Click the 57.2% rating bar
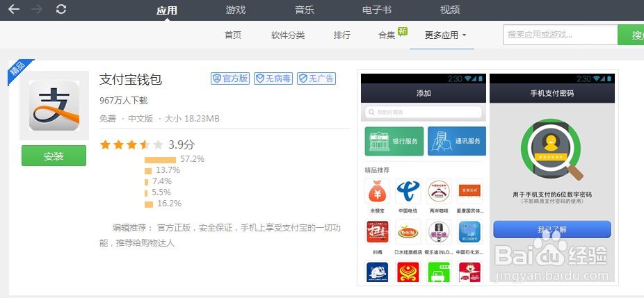The height and width of the screenshot is (298, 644). pos(160,160)
